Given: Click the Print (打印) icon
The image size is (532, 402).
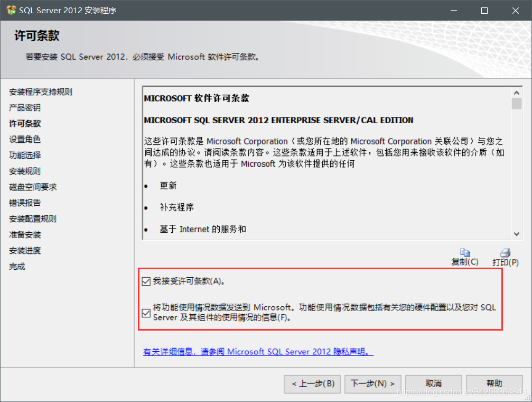Looking at the screenshot, I should [x=505, y=252].
